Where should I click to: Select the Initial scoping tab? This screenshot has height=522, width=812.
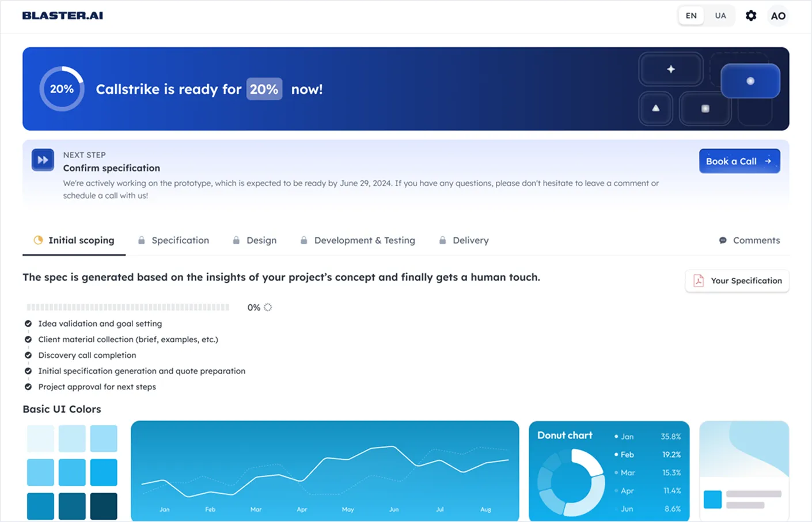74,240
